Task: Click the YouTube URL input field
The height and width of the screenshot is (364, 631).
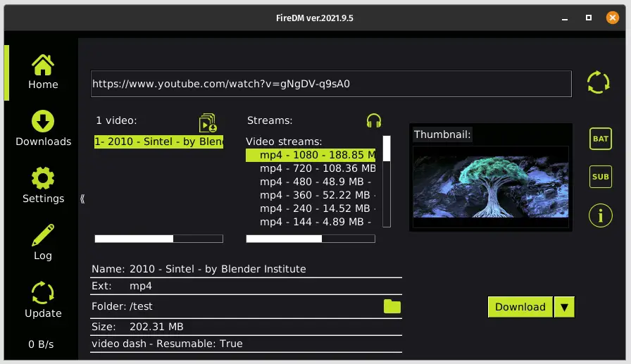Action: (331, 84)
